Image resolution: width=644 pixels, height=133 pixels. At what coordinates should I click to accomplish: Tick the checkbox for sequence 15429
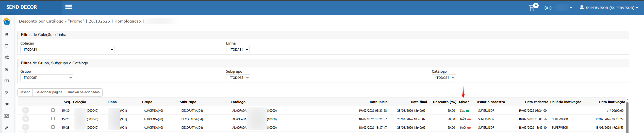53,119
